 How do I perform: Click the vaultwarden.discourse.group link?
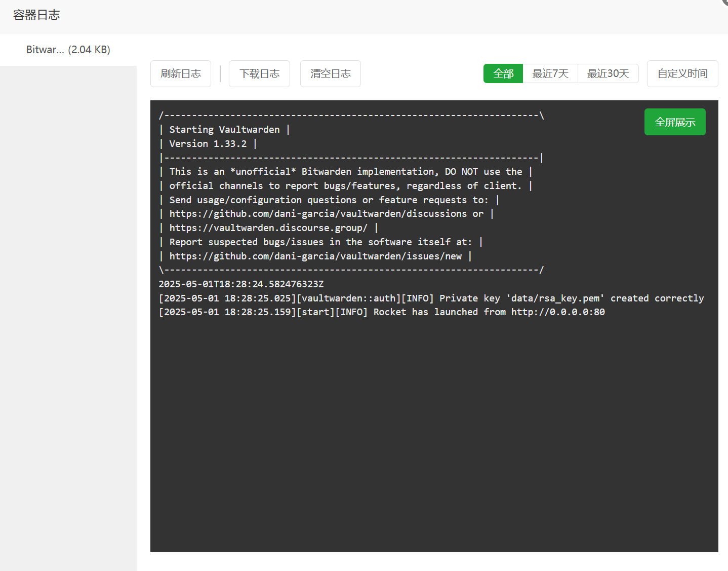tap(268, 227)
